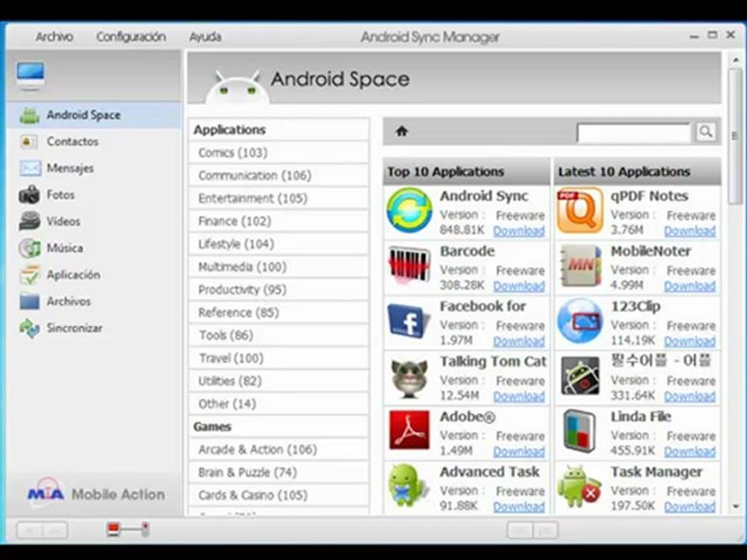This screenshot has width=747, height=560.
Task: Click the magnifier search button
Action: 706,132
